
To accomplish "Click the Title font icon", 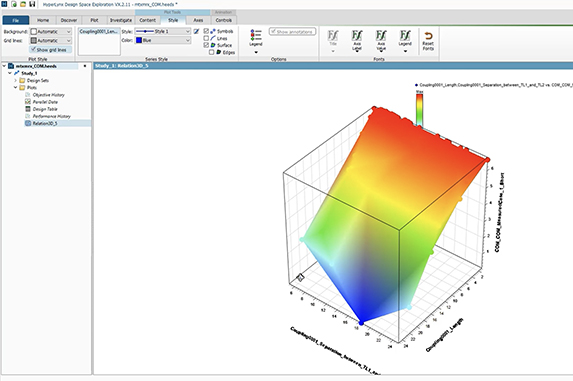I will tap(333, 35).
